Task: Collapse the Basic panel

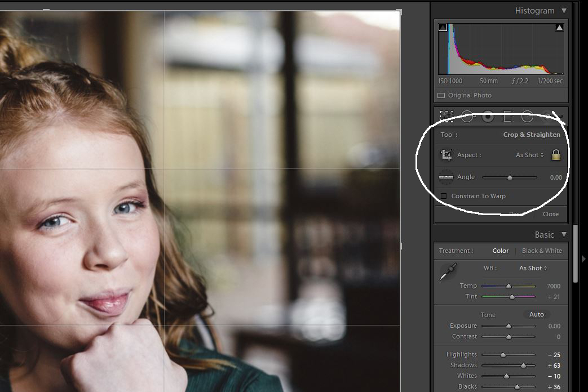Action: tap(564, 235)
